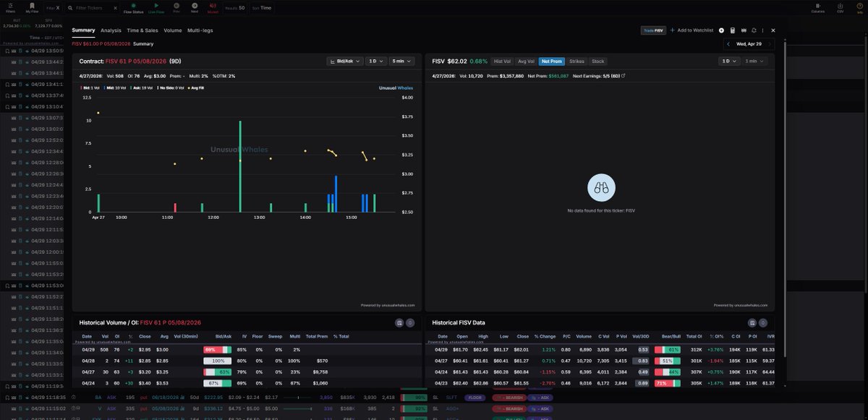Screen dimensions: 868x420
Task: Click the 71% Bear/Bull bar for 04/23
Action: point(667,382)
